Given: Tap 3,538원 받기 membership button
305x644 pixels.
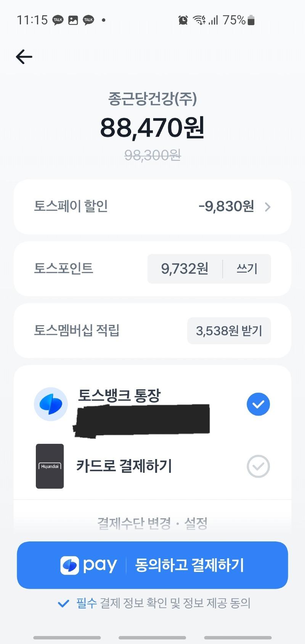Looking at the screenshot, I should (229, 331).
